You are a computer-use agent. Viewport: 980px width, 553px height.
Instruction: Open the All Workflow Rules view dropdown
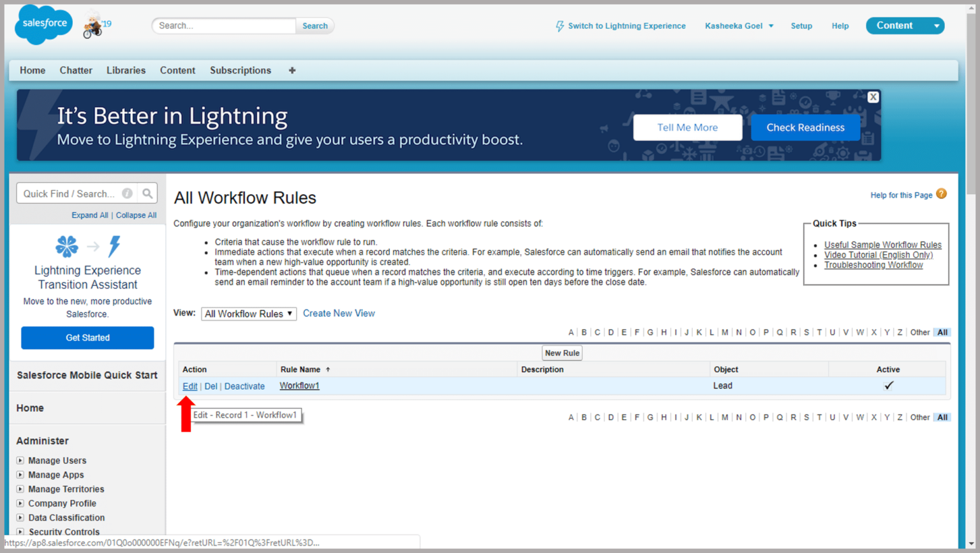coord(248,314)
